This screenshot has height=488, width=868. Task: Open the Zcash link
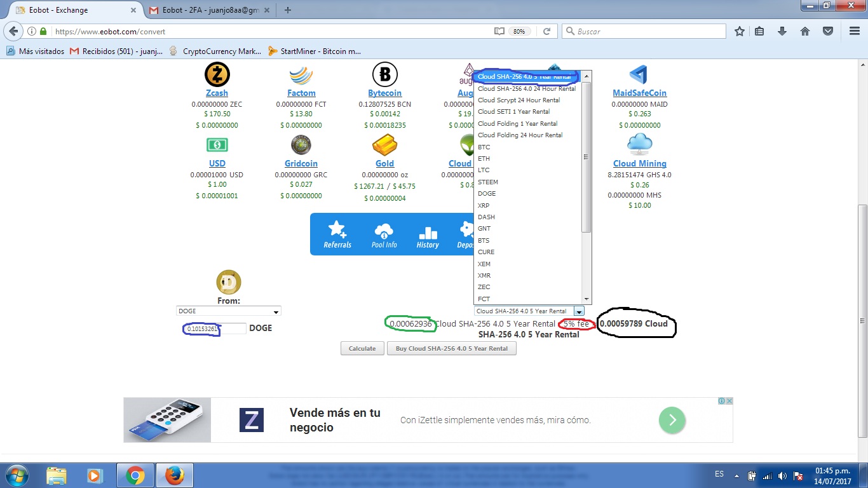click(x=217, y=93)
